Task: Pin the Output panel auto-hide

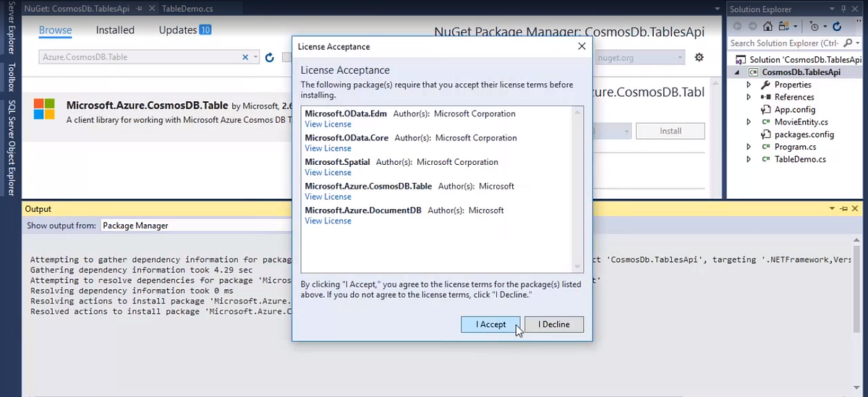Action: click(845, 209)
